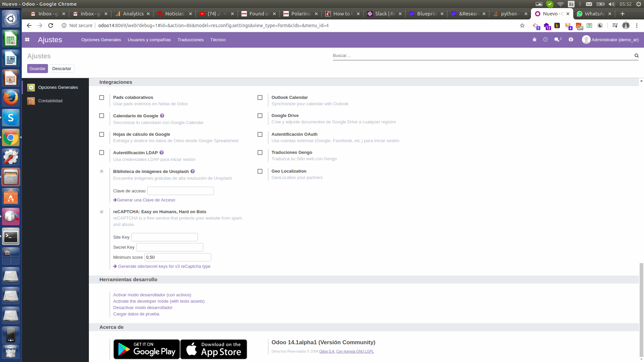
Task: Launch Firefox from the dock
Action: (x=11, y=98)
